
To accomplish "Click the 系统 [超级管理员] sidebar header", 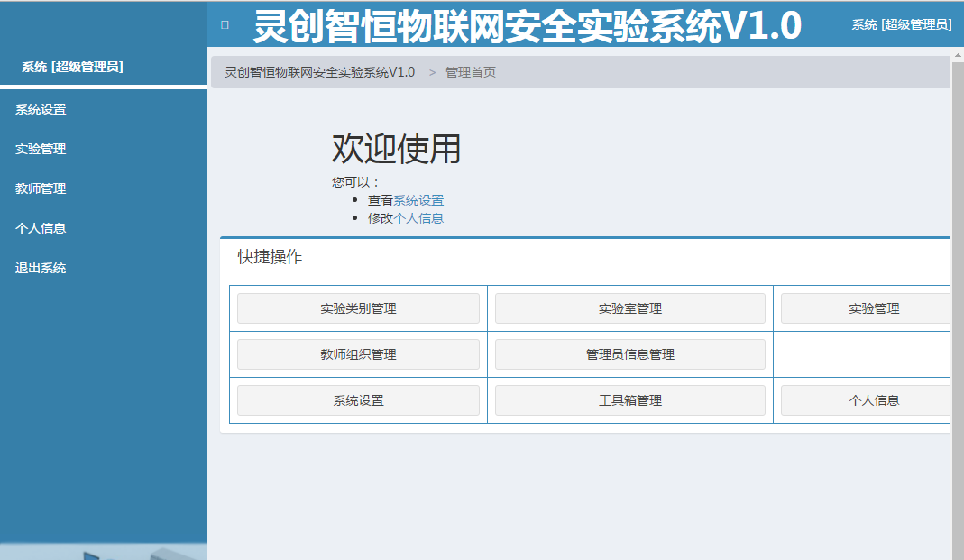I will 72,67.
